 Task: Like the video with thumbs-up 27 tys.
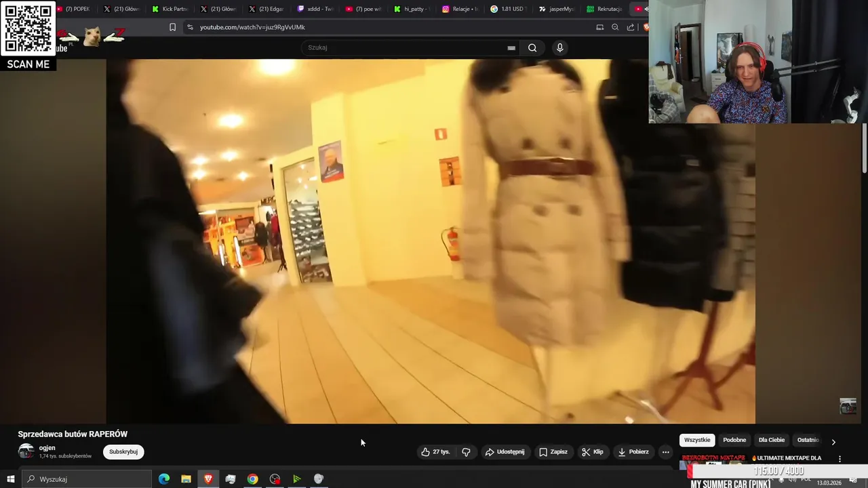pos(435,452)
